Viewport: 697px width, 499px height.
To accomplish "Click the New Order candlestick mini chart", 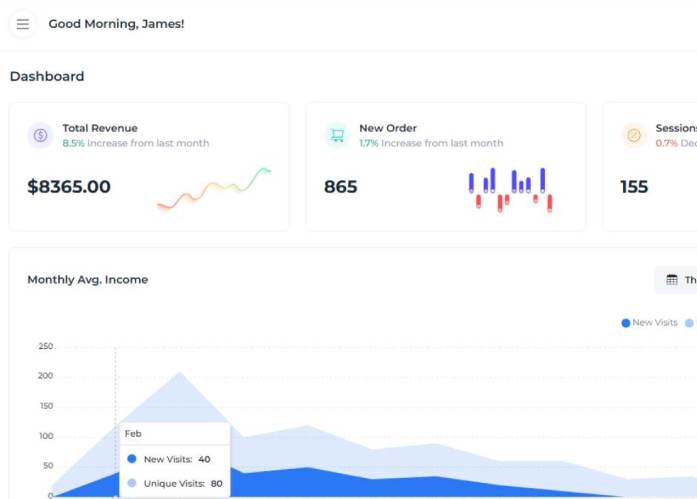I will [510, 189].
